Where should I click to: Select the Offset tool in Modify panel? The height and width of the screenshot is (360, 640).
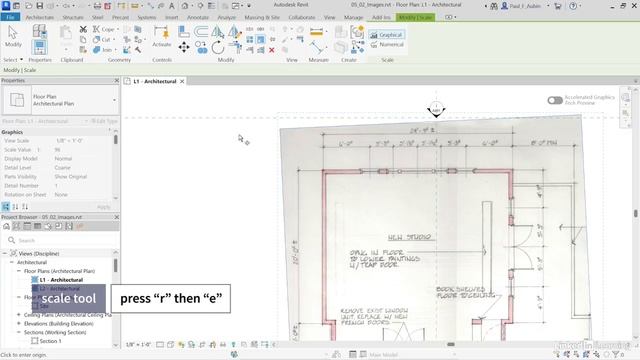201,31
